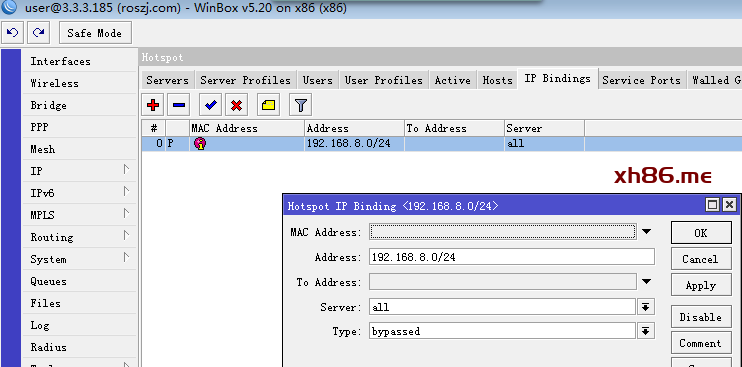This screenshot has width=742, height=367.
Task: Expand the IPv6 submenu
Action: [x=80, y=193]
